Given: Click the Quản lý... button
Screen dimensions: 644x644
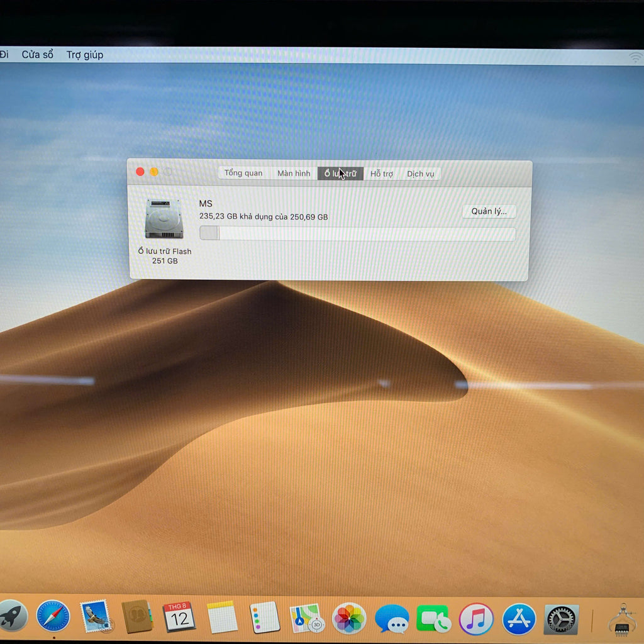Looking at the screenshot, I should tap(489, 211).
